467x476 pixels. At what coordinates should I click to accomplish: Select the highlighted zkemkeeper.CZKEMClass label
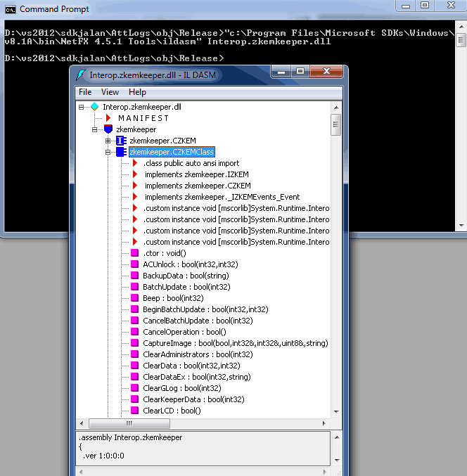pos(172,152)
